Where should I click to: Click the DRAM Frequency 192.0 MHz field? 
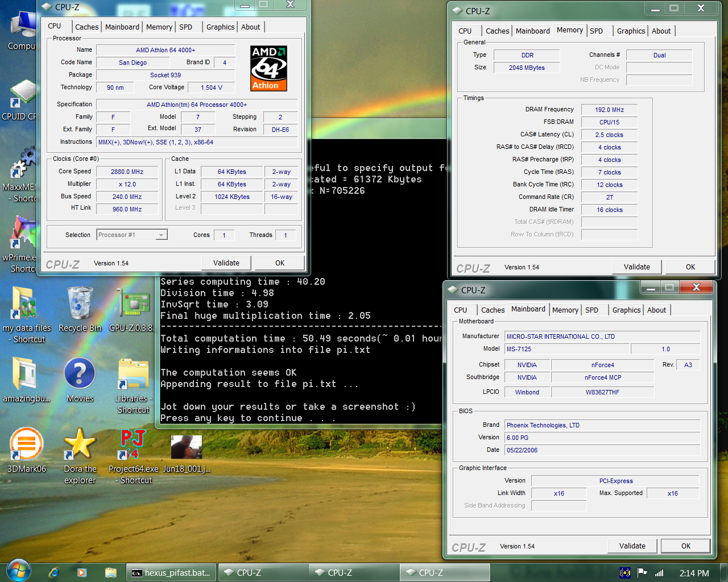(x=610, y=110)
